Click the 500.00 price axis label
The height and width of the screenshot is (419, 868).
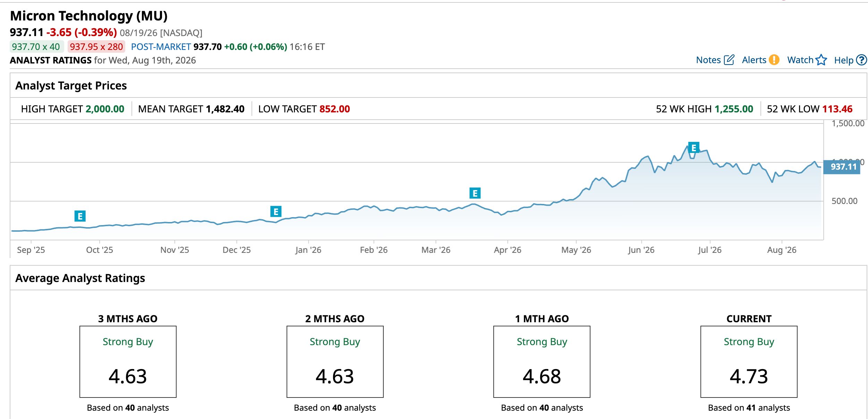844,201
